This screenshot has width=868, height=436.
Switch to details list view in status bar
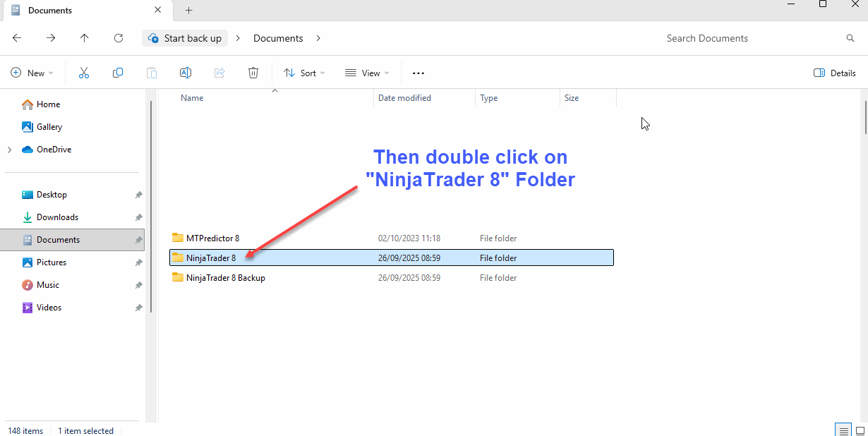pos(843,430)
